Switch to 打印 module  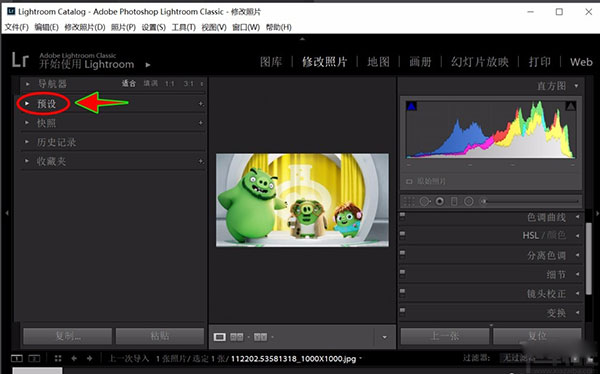(540, 62)
